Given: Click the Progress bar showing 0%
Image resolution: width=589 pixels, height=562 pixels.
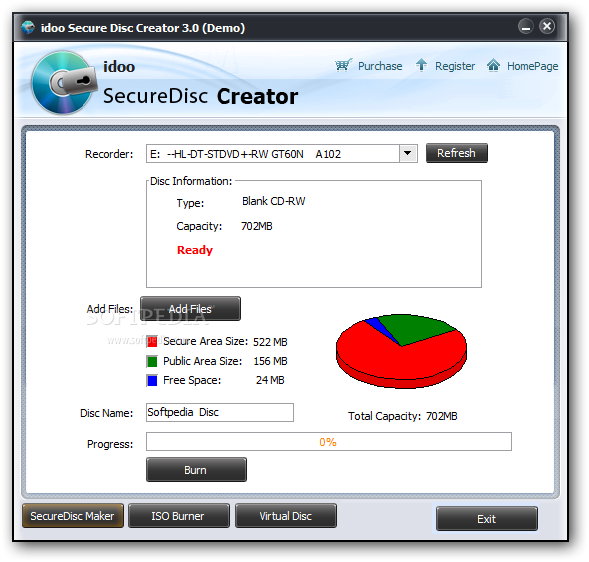Looking at the screenshot, I should [x=329, y=441].
